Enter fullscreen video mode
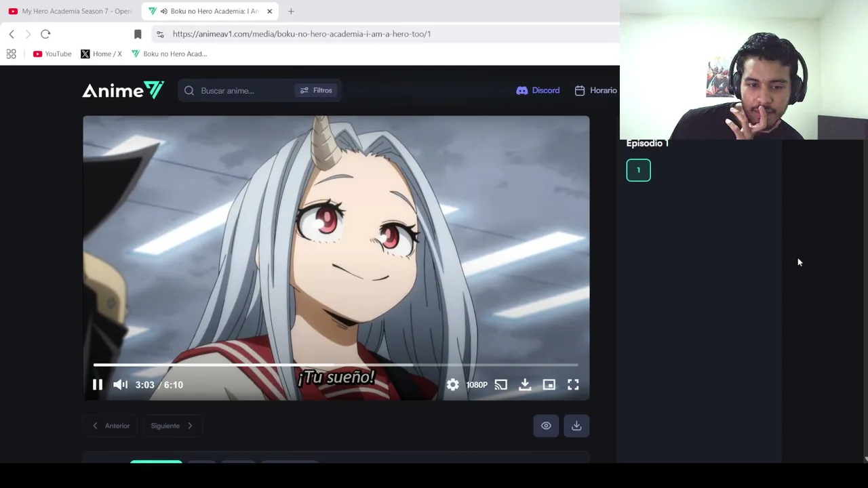868x488 pixels. 573,385
